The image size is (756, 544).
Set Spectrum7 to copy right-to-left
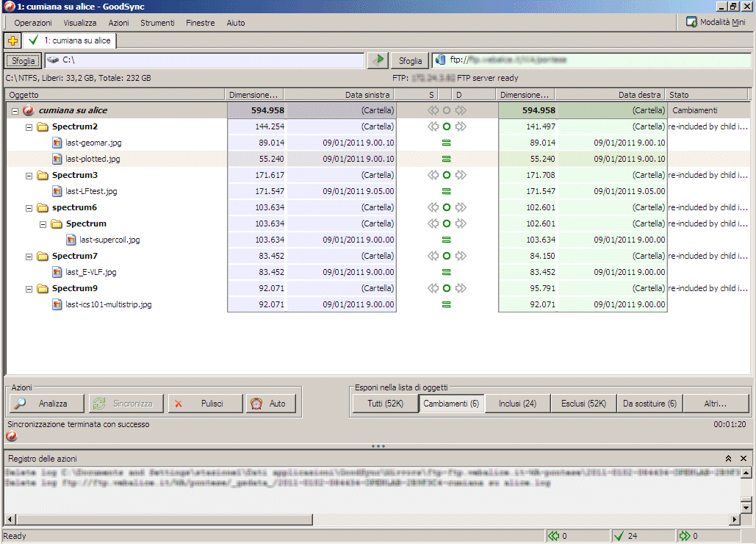[x=433, y=256]
